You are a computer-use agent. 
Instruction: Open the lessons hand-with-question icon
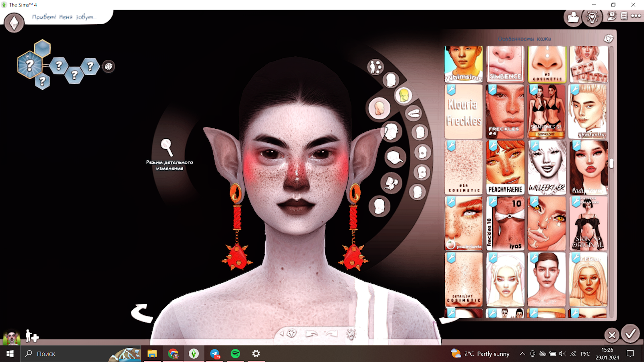point(612,16)
